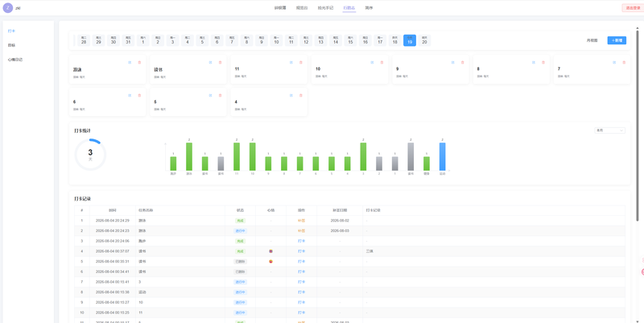This screenshot has width=644, height=323.
Task: Edit the task card named 6
Action: click(130, 95)
